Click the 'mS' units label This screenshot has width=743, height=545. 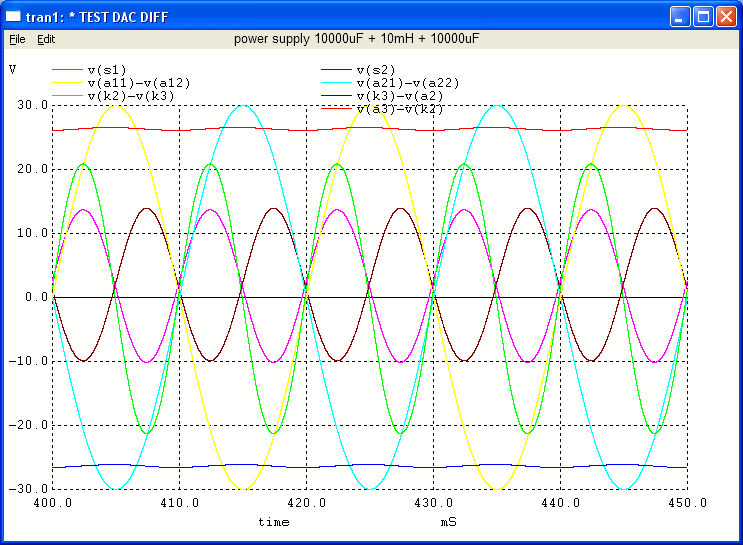pos(448,522)
